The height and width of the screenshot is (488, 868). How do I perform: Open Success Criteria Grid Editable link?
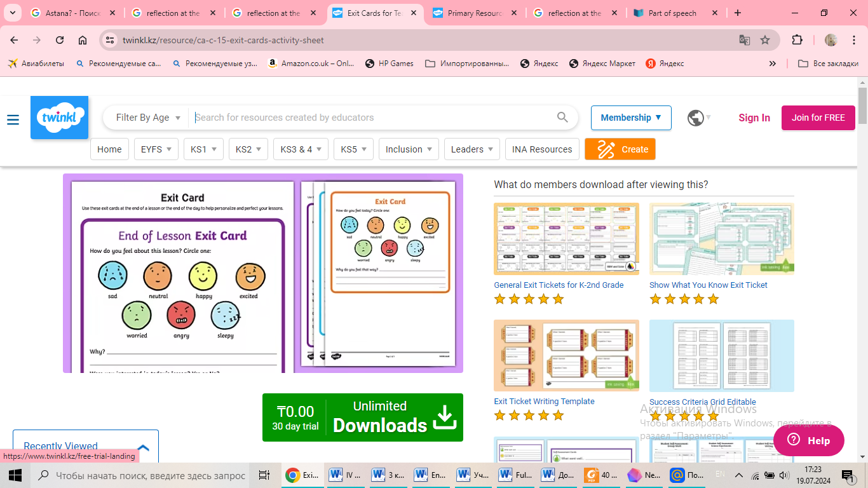(703, 402)
